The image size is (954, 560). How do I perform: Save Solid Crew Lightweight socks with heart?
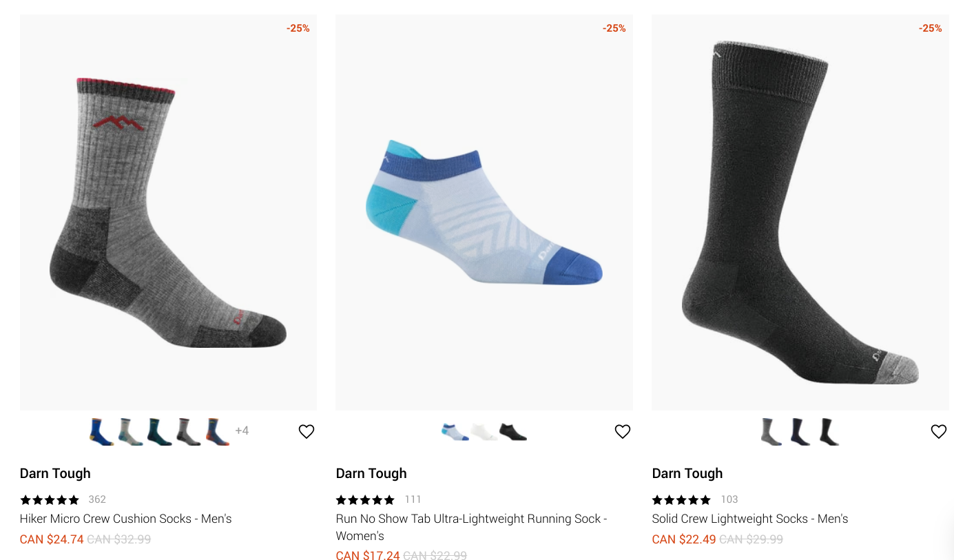tap(939, 431)
